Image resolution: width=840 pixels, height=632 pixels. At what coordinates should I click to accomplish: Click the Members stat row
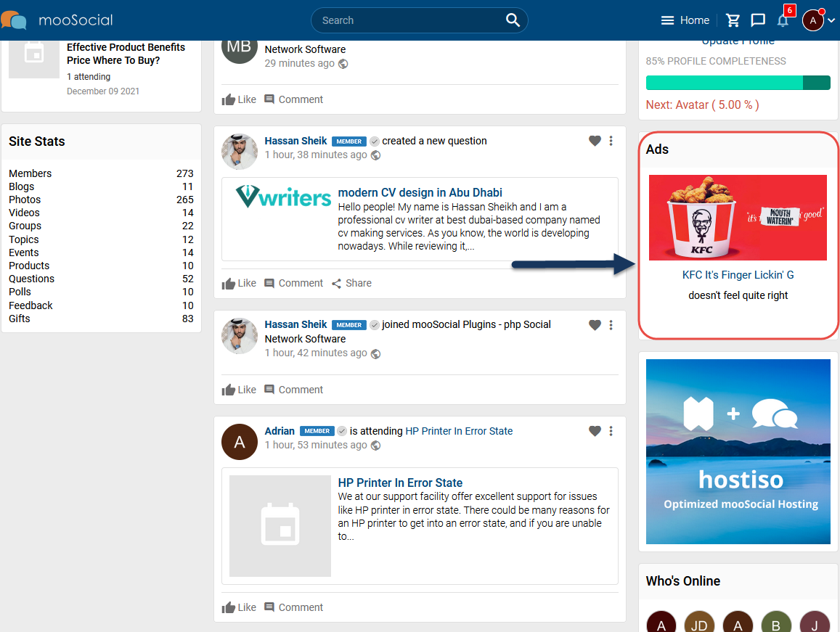[101, 173]
